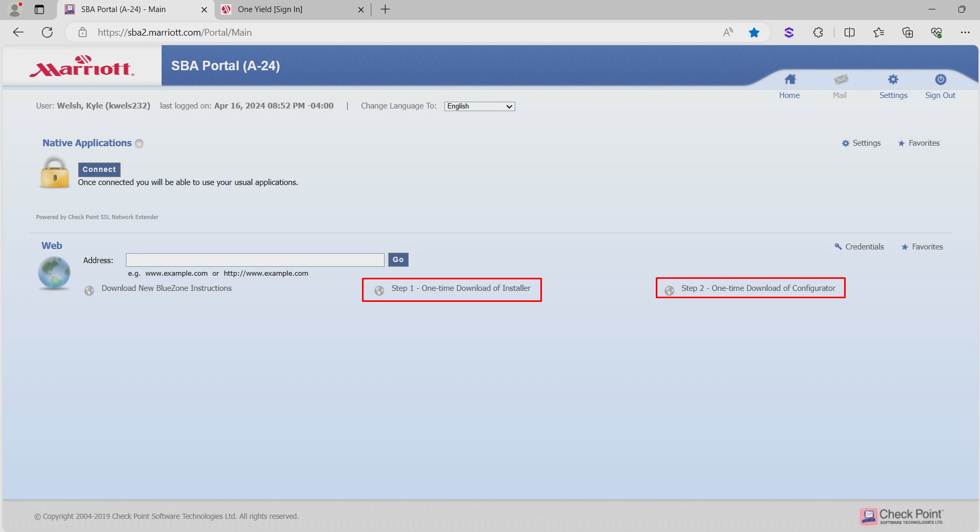Click the copyright notice in the footer
The width and height of the screenshot is (980, 532).
click(166, 516)
